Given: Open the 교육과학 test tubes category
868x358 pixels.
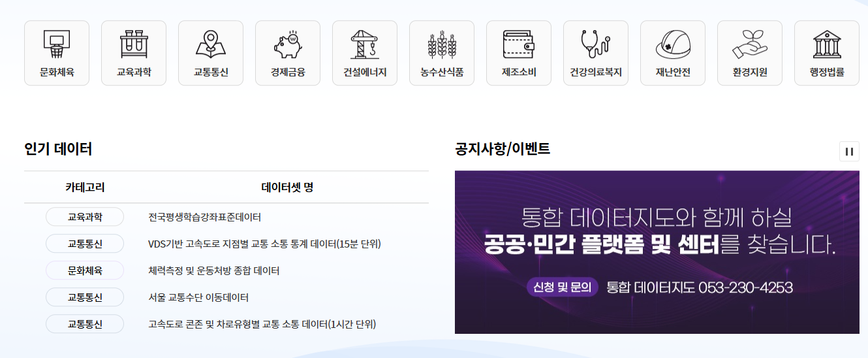Looking at the screenshot, I should (x=134, y=53).
